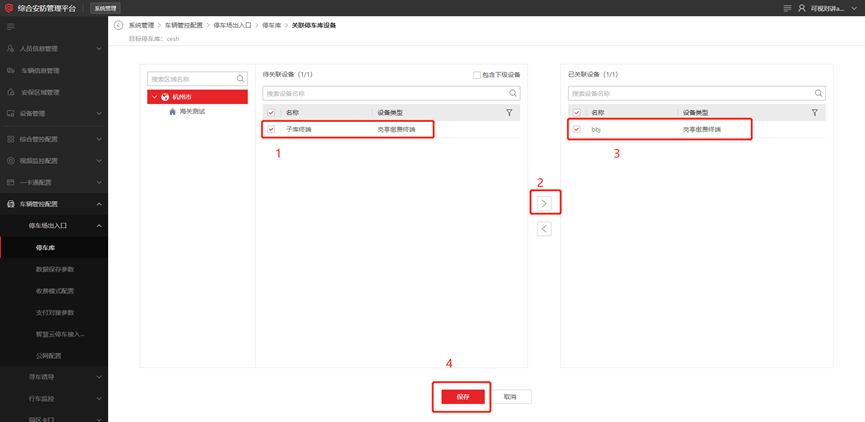Click search icon in associated devices box
This screenshot has height=422, width=865.
819,93
